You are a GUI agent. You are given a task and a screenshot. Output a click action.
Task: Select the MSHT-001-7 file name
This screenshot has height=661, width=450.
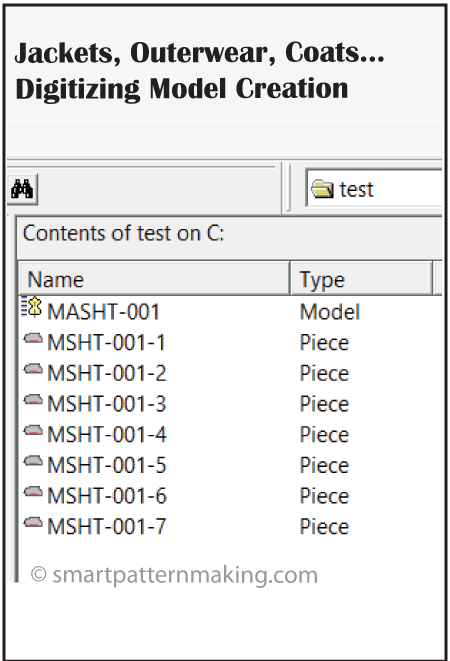click(107, 527)
